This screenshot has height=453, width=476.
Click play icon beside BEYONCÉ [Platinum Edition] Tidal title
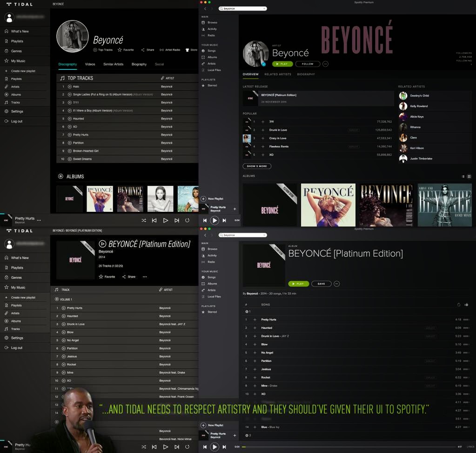(x=103, y=243)
